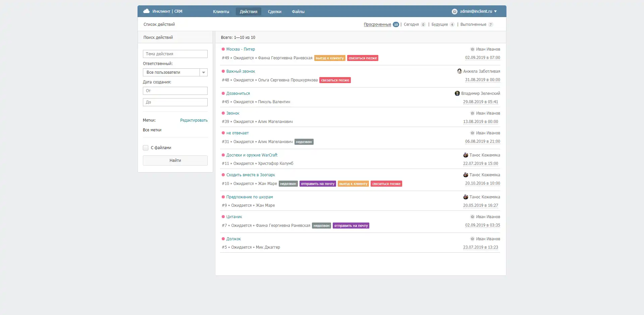Click the cloud logo icon in header
This screenshot has width=644, height=315.
coord(146,11)
